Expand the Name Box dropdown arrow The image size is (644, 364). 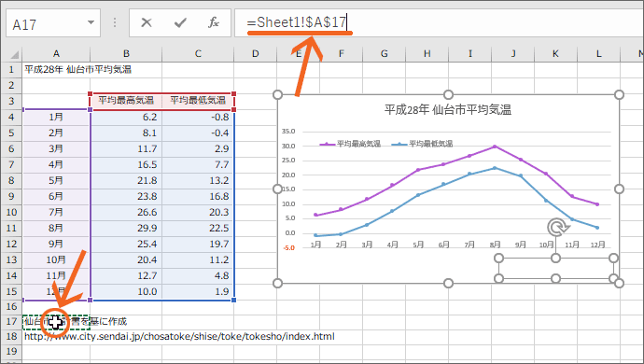tap(91, 22)
